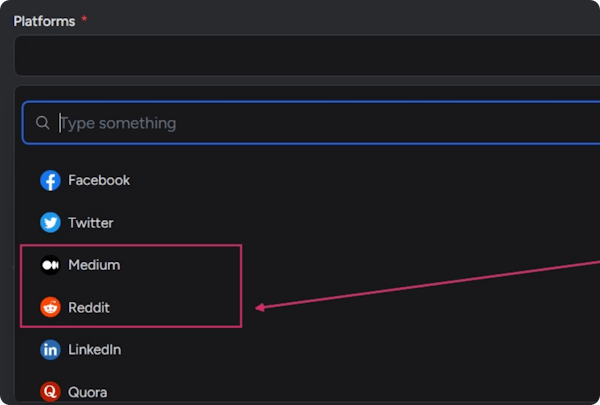Click the search magnifier icon
600x405 pixels.
[x=42, y=123]
